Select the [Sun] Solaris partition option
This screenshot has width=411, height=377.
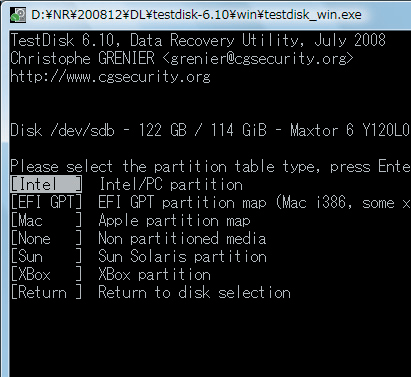click(46, 256)
